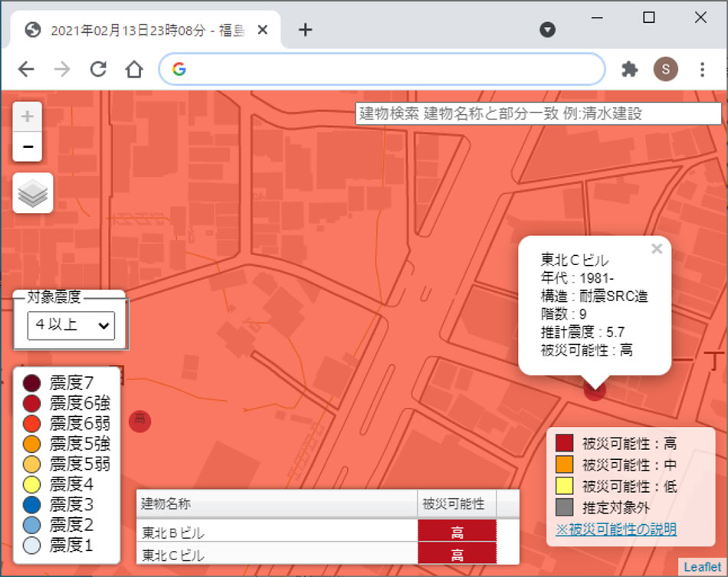The image size is (728, 577).
Task: Zoom out on the map
Action: point(27,146)
